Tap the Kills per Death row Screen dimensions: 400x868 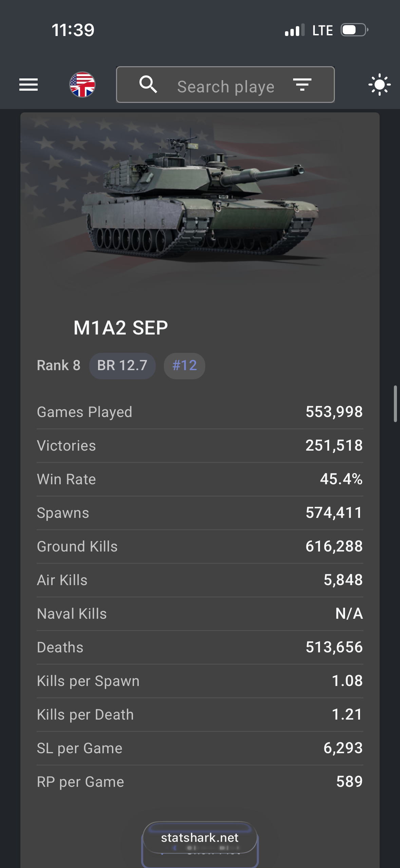[200, 715]
